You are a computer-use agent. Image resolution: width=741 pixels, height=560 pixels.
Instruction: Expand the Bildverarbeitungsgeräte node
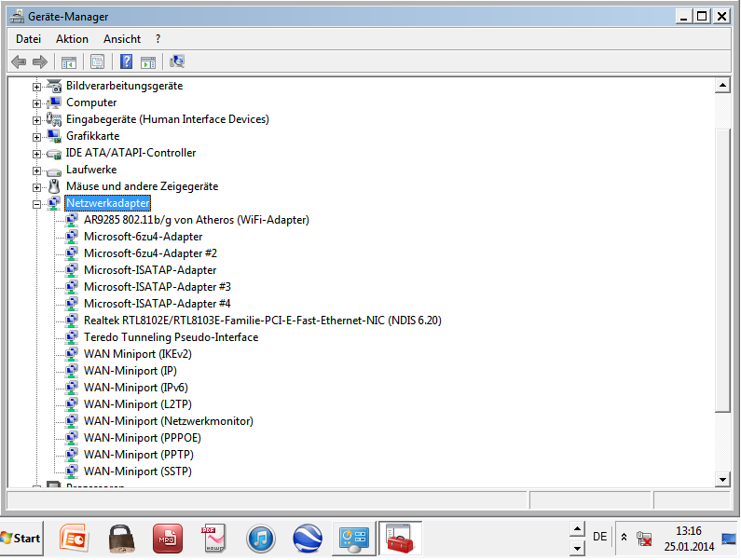[36, 87]
